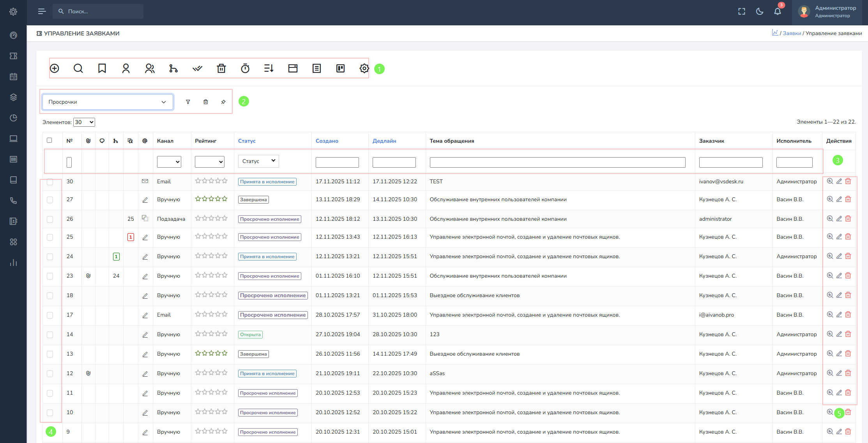The height and width of the screenshot is (443, 868).
Task: Click the filter funnel icon
Action: (x=188, y=102)
